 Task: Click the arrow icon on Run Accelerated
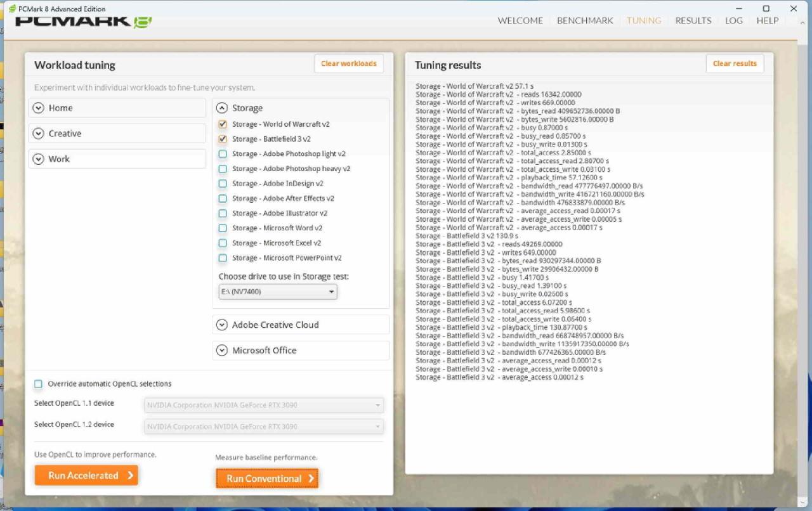[130, 475]
